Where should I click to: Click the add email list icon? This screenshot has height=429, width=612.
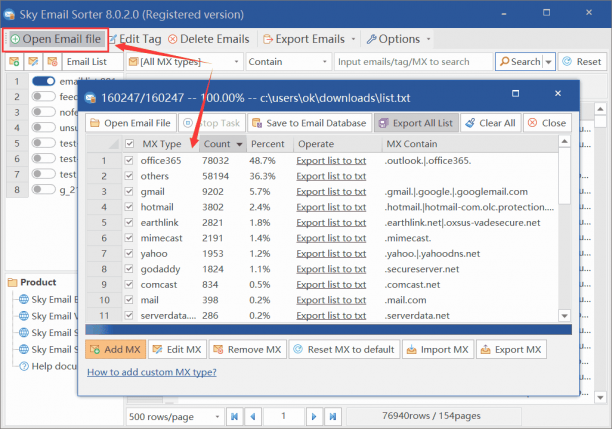(14, 62)
